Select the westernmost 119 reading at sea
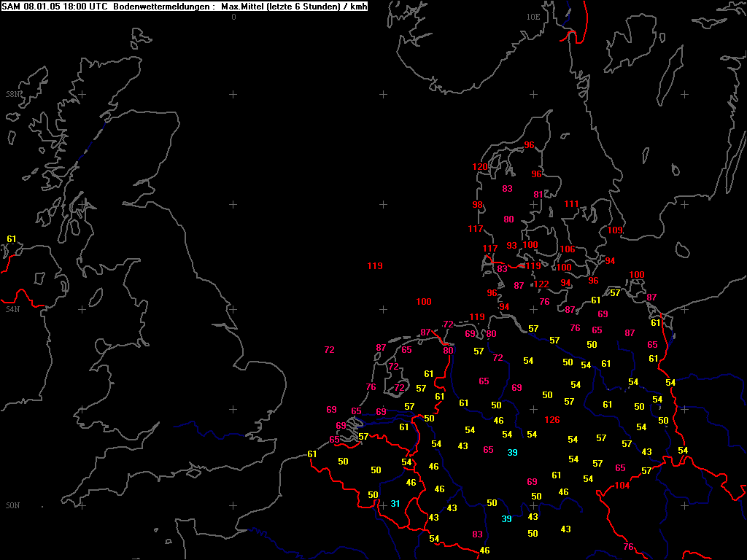 coord(375,265)
